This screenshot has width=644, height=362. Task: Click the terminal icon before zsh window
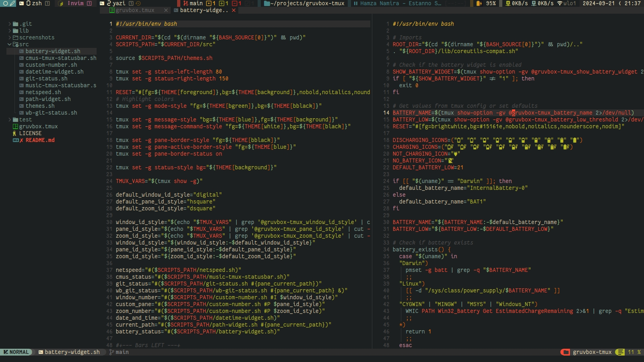[22, 3]
